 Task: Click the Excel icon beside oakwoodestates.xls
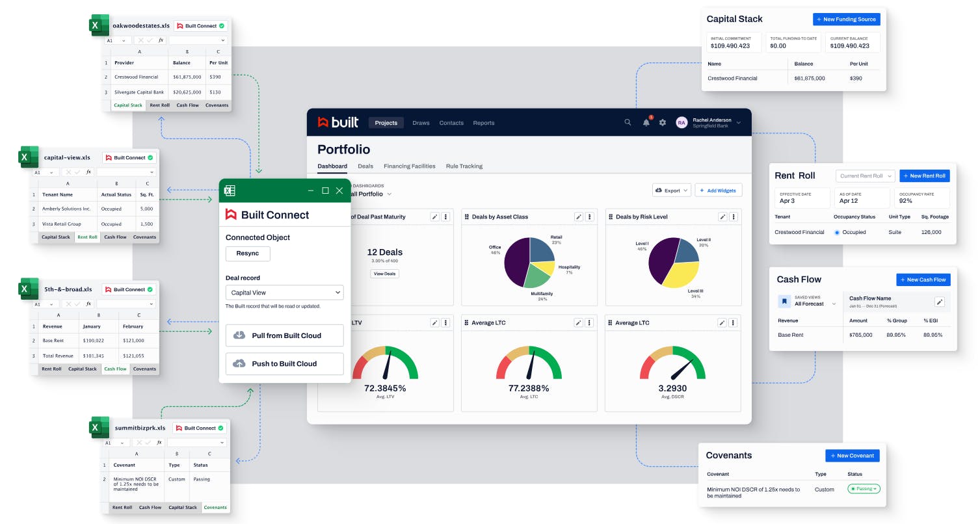pos(99,26)
